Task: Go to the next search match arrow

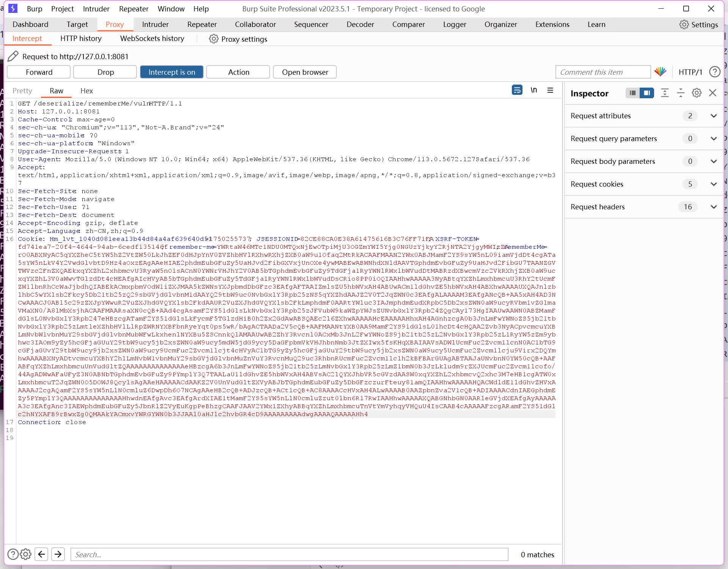Action: [x=58, y=554]
